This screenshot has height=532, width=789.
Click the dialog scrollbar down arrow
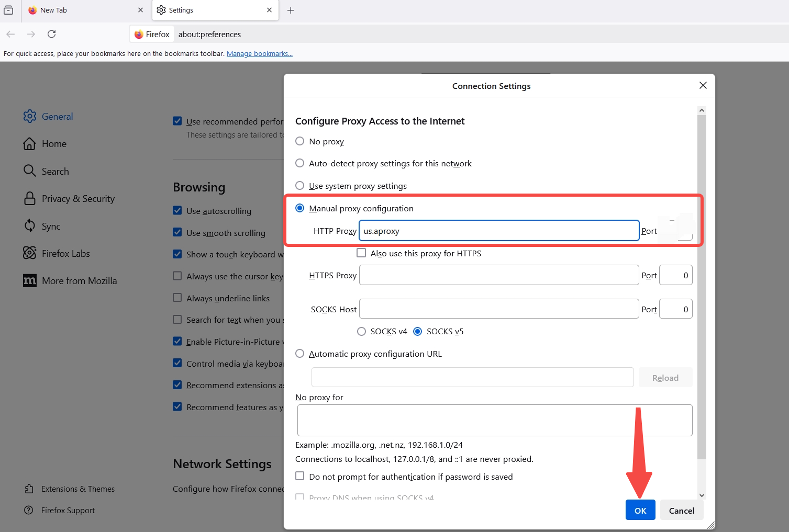[702, 495]
